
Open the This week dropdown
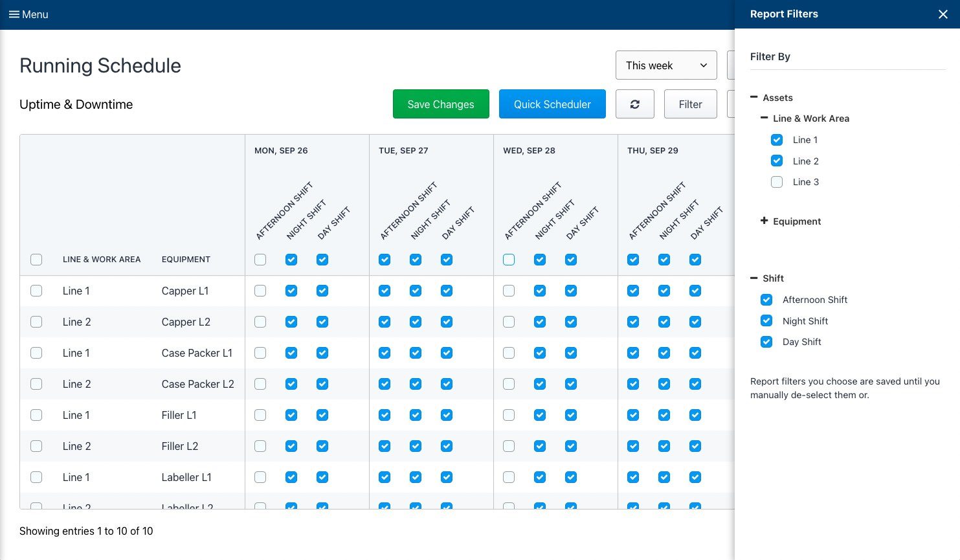tap(666, 65)
